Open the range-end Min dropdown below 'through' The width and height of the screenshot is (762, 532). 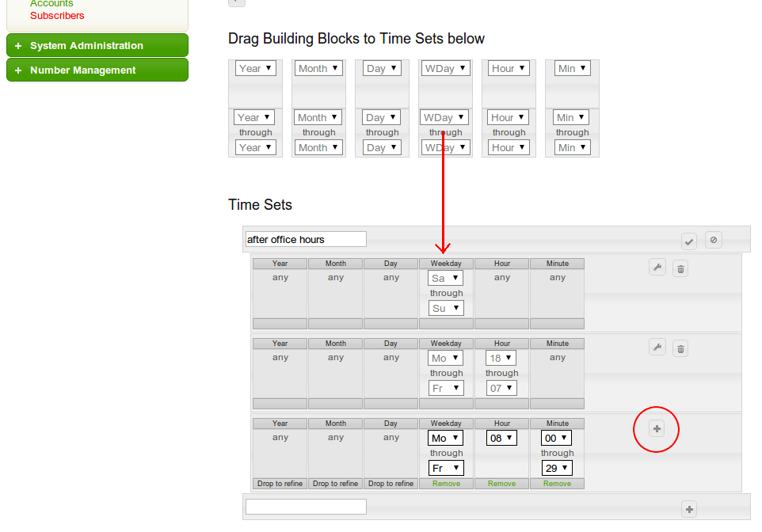[573, 148]
